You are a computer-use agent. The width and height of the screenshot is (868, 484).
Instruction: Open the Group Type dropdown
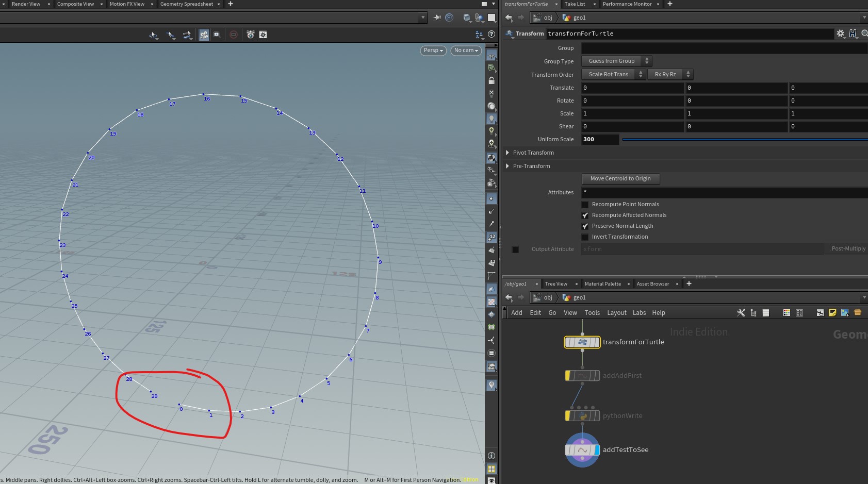[616, 61]
